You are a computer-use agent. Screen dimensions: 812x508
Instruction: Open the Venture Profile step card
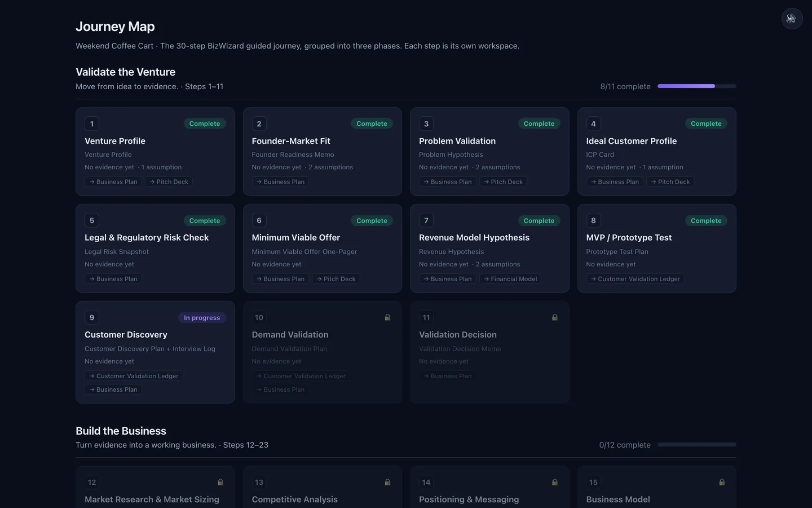155,151
